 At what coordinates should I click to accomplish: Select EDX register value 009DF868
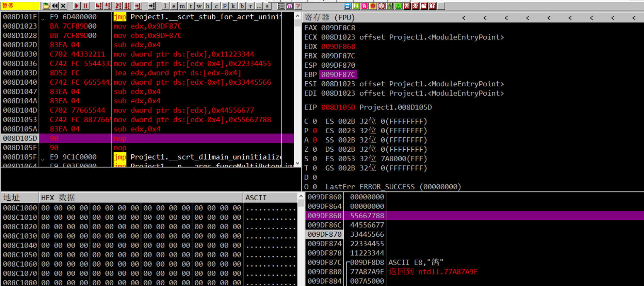[x=338, y=47]
